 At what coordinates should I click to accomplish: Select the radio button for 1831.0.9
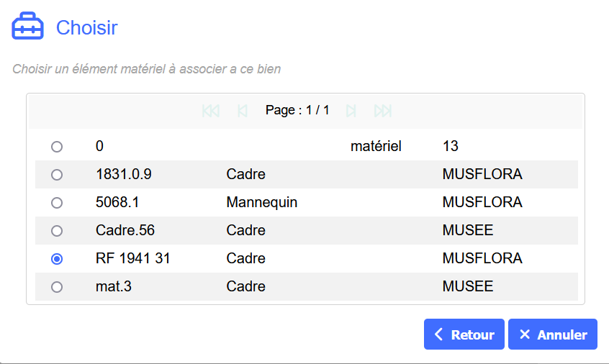[57, 175]
